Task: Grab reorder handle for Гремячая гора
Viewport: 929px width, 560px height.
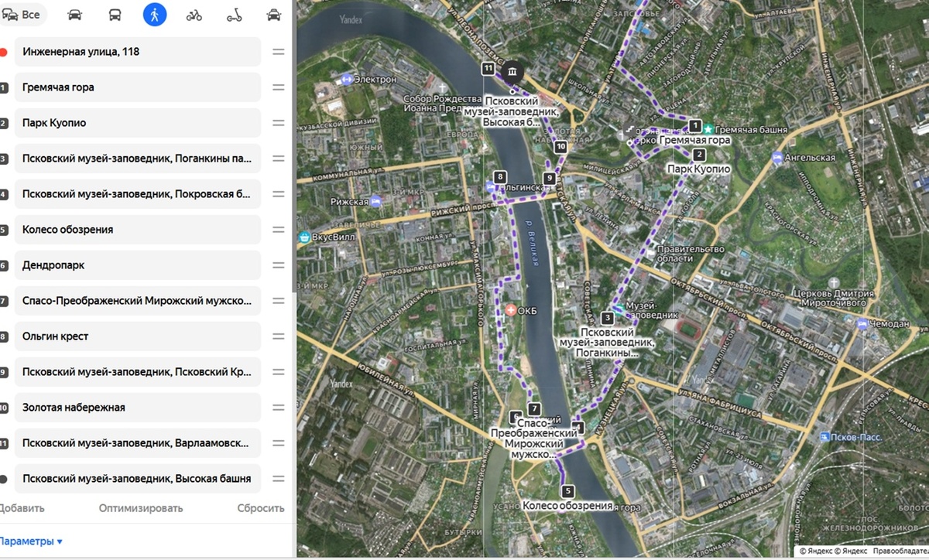Action: point(278,87)
